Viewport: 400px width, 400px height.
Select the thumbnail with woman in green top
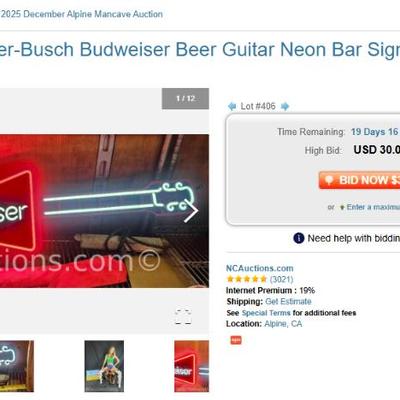104,366
